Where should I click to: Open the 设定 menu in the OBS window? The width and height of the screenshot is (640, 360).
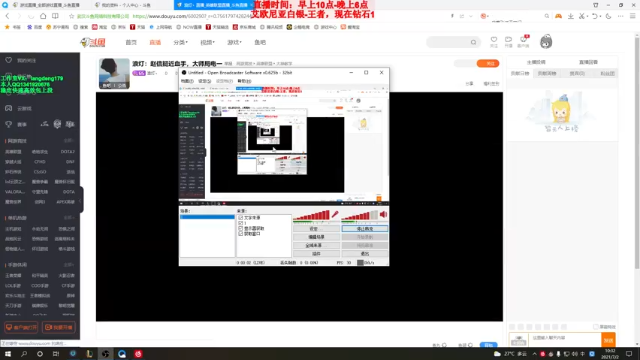click(x=204, y=81)
